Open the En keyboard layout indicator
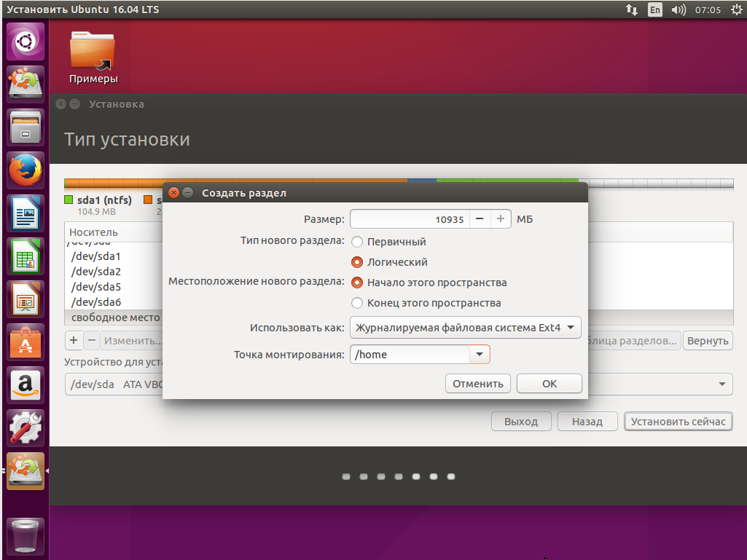The image size is (747, 560). point(655,9)
